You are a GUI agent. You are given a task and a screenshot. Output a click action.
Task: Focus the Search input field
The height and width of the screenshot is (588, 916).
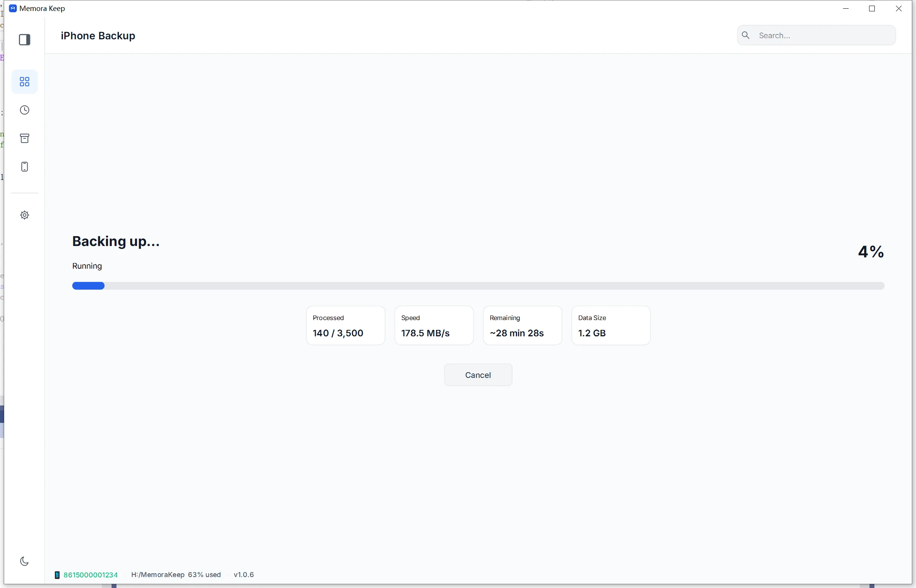point(816,36)
